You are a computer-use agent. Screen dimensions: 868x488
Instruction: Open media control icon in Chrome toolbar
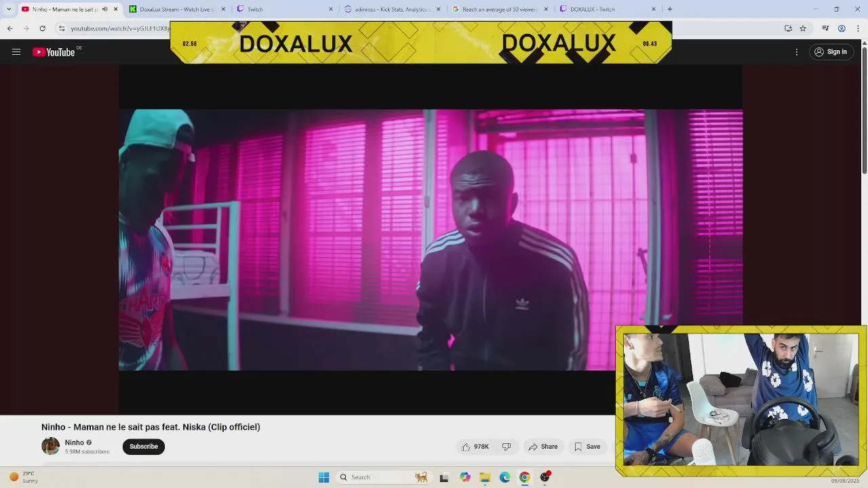coord(825,28)
